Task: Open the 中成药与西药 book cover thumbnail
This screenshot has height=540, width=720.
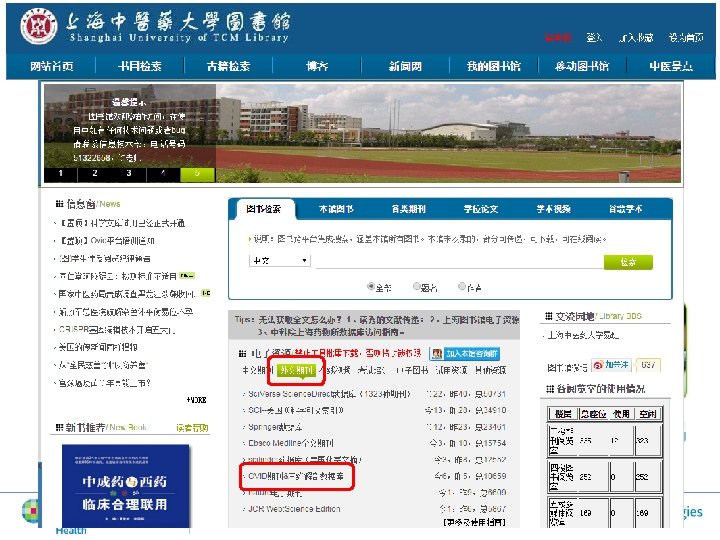Action: [x=125, y=486]
